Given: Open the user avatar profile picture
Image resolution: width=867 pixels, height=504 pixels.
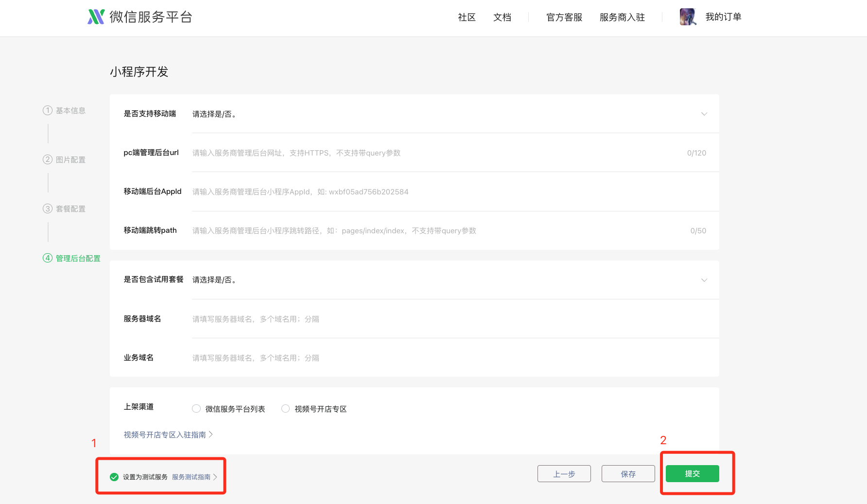Looking at the screenshot, I should 688,17.
